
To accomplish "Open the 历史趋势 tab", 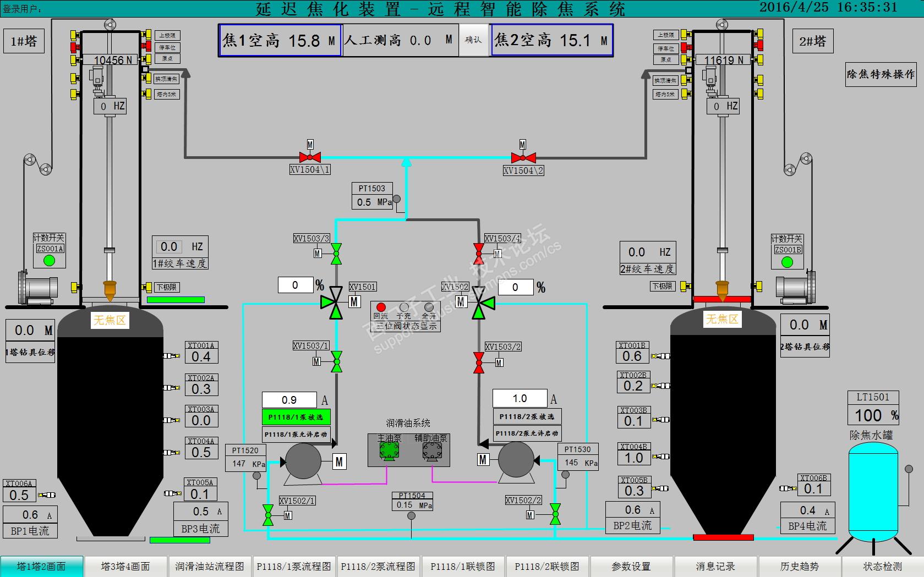I will point(800,567).
